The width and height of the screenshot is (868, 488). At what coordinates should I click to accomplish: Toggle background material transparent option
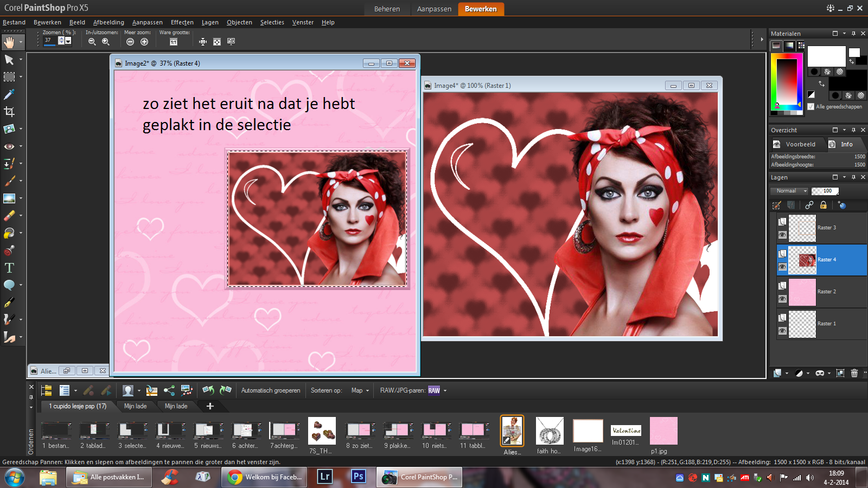(861, 95)
